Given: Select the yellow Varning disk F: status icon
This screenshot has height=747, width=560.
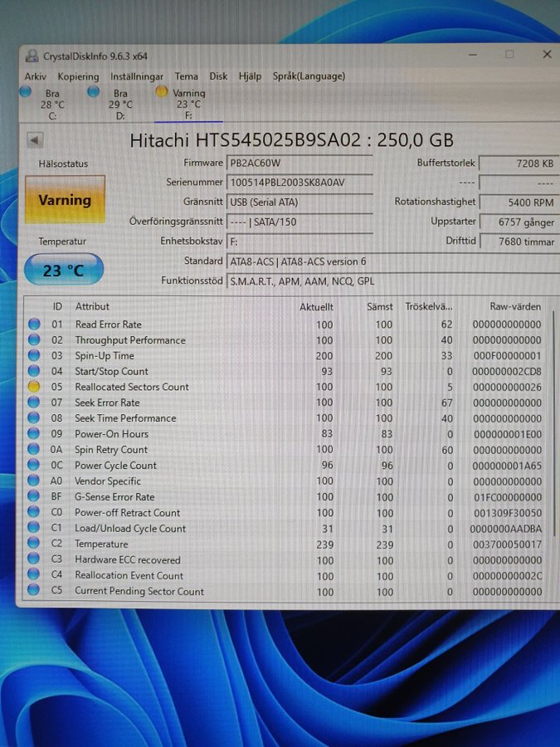Looking at the screenshot, I should (x=161, y=92).
